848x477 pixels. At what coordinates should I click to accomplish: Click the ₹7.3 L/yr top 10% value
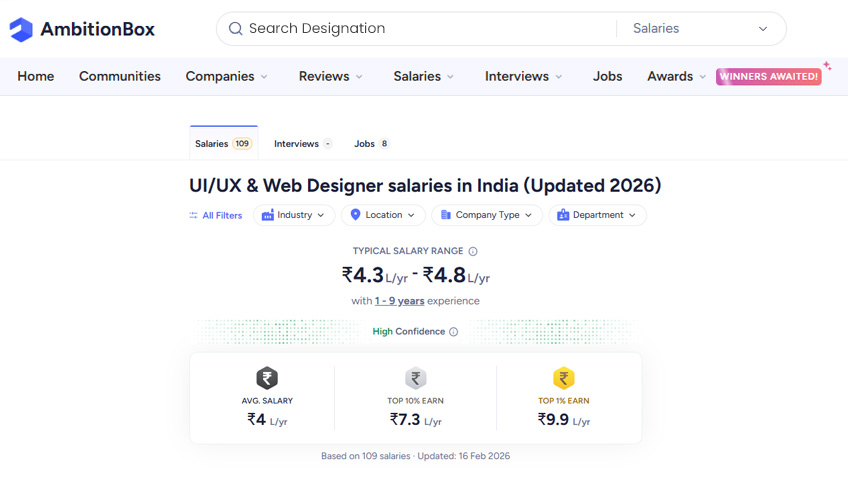tap(415, 420)
